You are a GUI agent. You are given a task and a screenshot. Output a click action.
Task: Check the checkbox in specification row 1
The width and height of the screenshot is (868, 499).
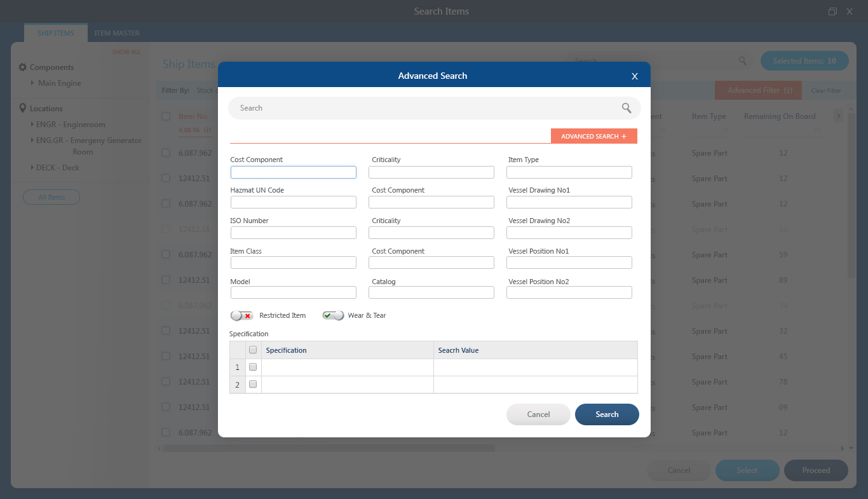tap(253, 367)
